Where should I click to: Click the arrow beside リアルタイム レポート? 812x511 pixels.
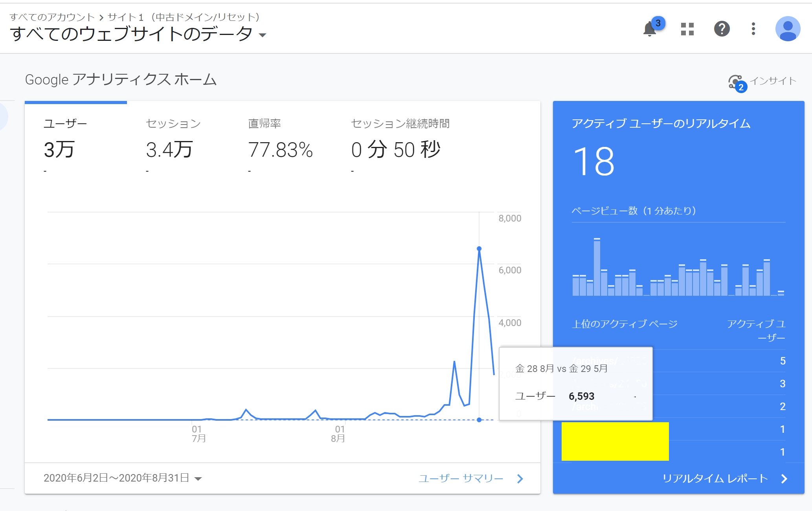click(784, 478)
